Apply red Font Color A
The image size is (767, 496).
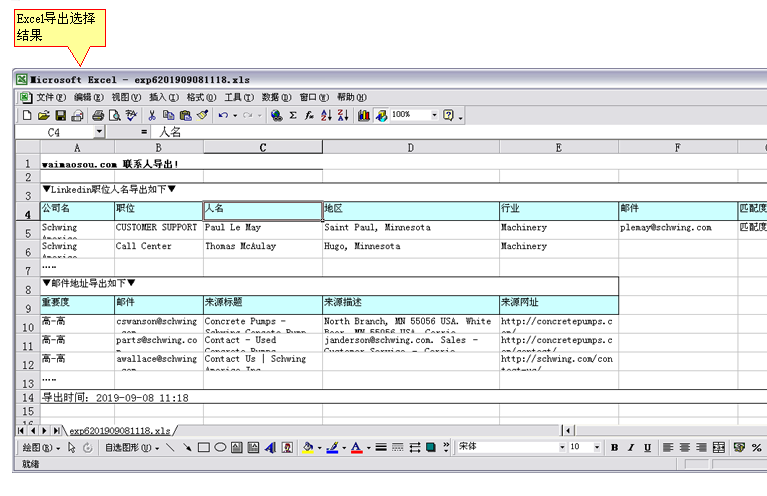point(357,448)
